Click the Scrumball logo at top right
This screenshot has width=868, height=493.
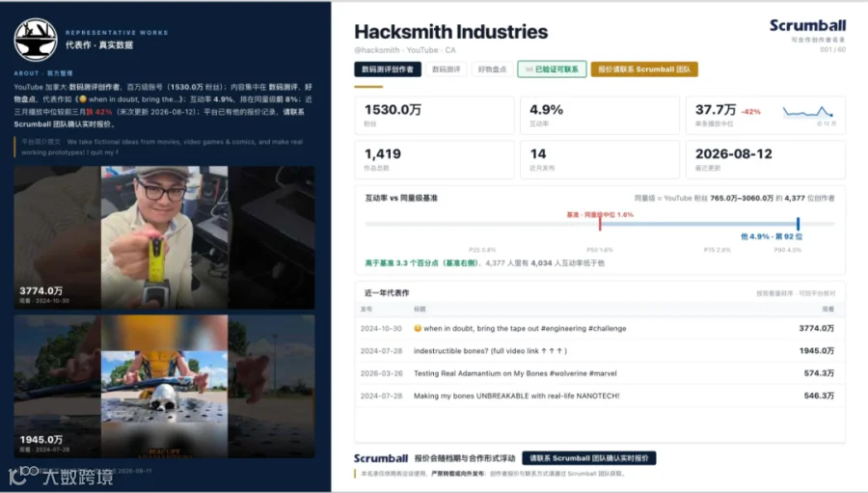coord(807,25)
